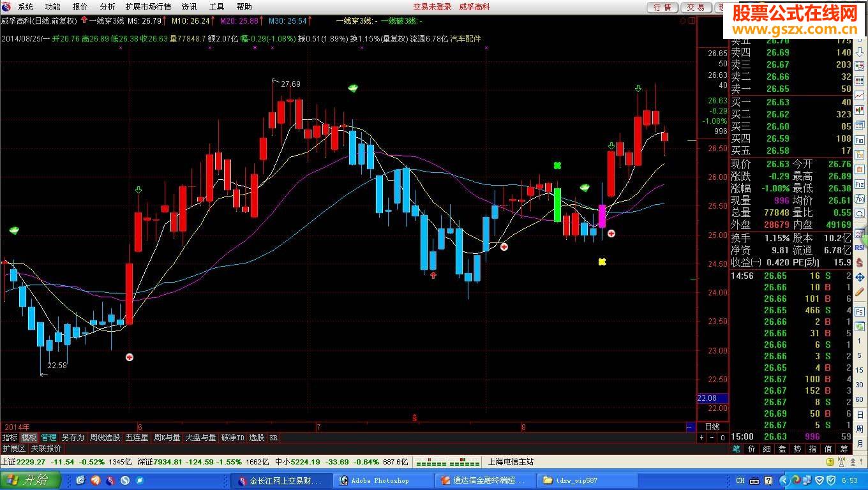Zoom out chart with minus button
The image size is (868, 490).
(712, 438)
